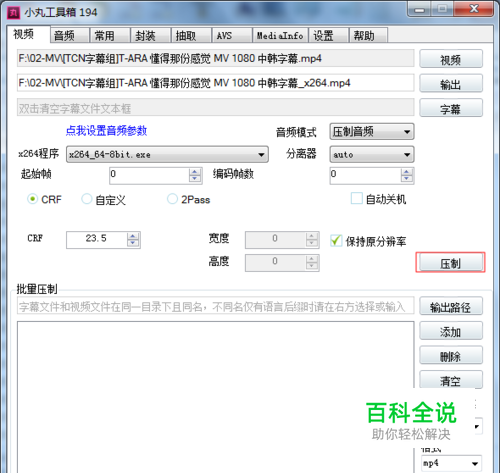
Task: Toggle the 保持原分辨率 checkbox
Action: point(336,240)
